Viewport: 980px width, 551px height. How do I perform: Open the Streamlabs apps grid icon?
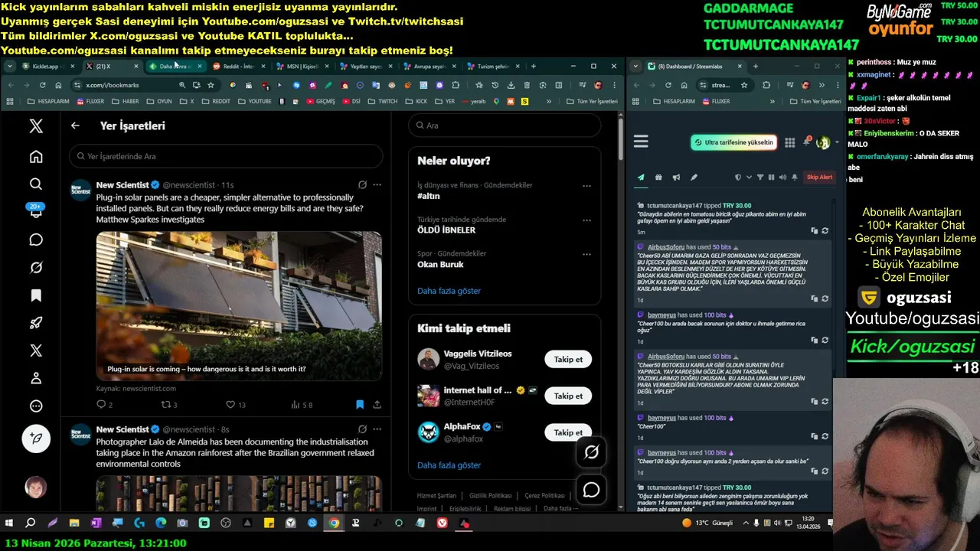click(790, 142)
